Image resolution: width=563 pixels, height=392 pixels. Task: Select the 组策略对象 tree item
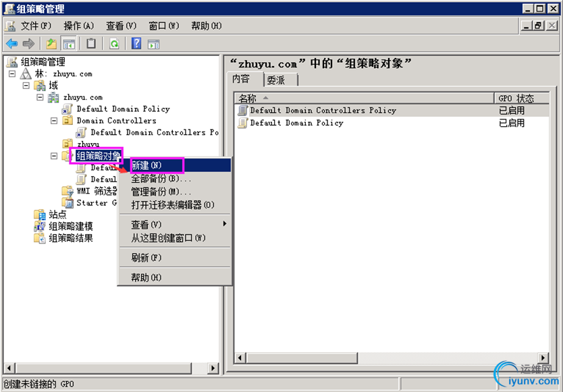[98, 156]
